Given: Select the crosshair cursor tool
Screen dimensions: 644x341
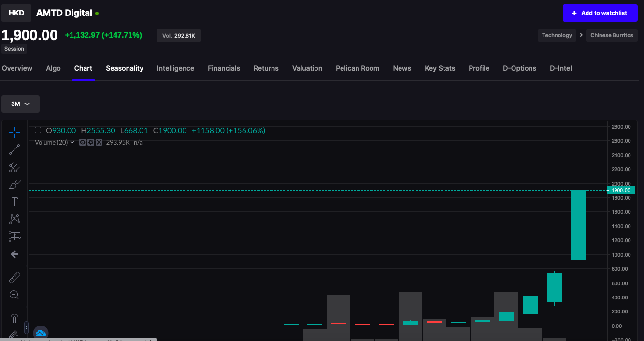Looking at the screenshot, I should coord(14,132).
